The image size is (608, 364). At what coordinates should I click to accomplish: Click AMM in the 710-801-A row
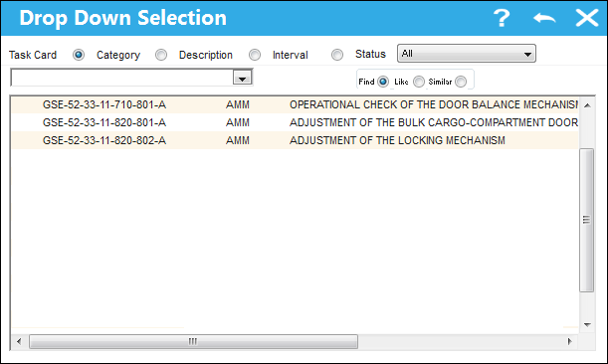(x=238, y=104)
